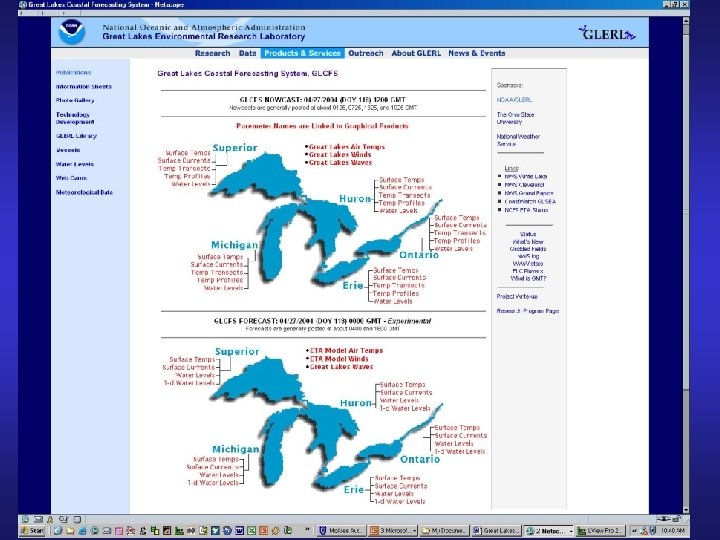
Task: Click page scrollbar up arrow
Action: 686,21
